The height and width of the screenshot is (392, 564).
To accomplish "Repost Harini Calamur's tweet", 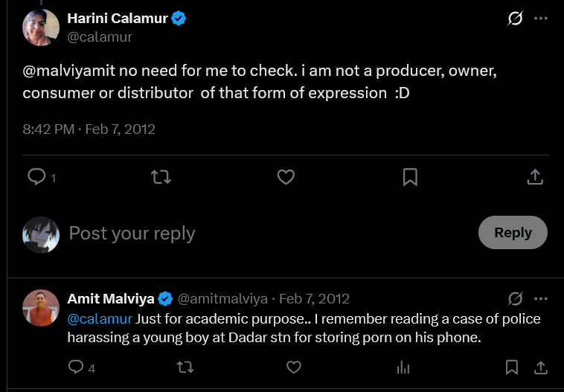I will [x=161, y=177].
